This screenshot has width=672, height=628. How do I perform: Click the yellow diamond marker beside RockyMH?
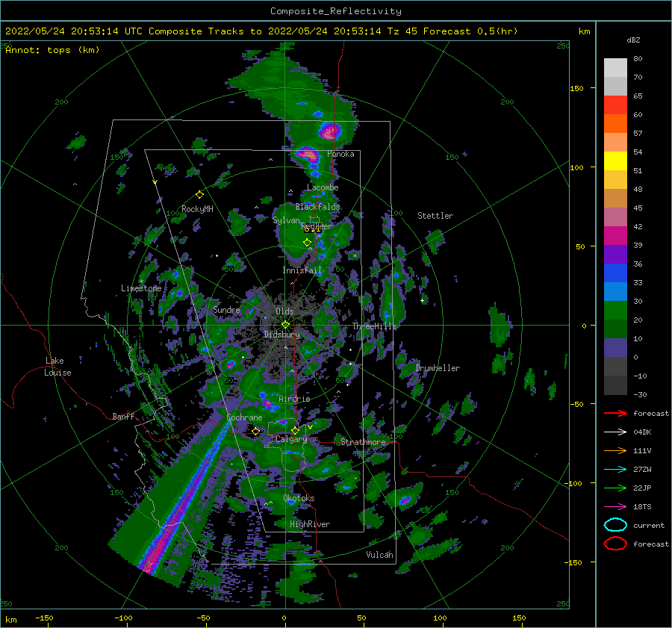coord(199,195)
